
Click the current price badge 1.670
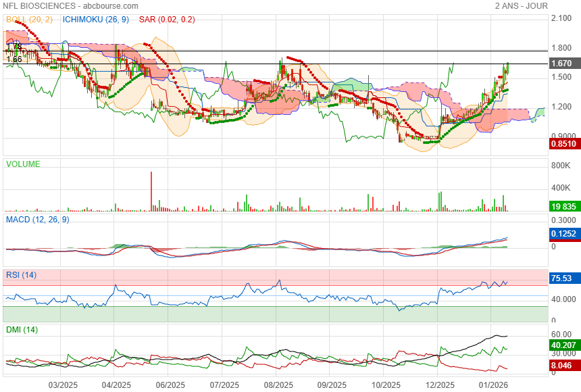[563, 63]
